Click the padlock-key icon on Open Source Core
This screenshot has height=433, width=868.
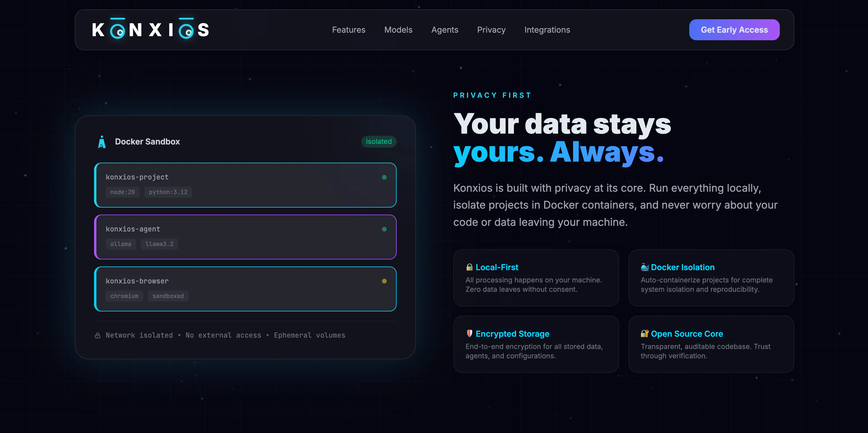coord(644,333)
